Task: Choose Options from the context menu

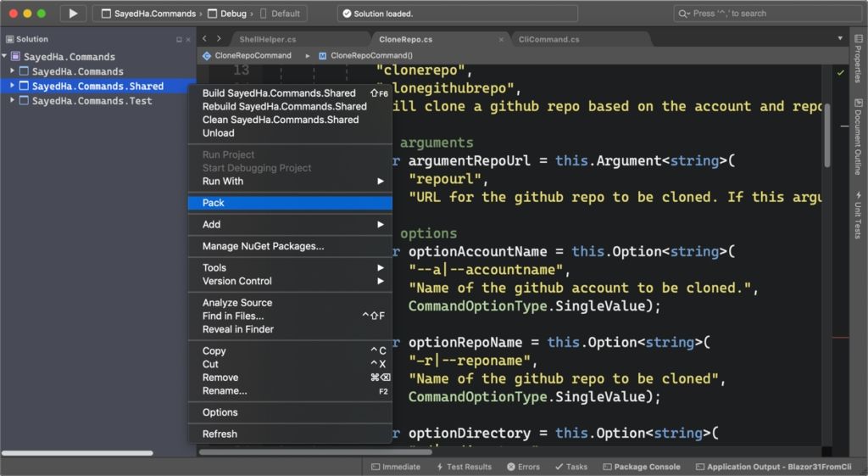Action: (x=290, y=412)
